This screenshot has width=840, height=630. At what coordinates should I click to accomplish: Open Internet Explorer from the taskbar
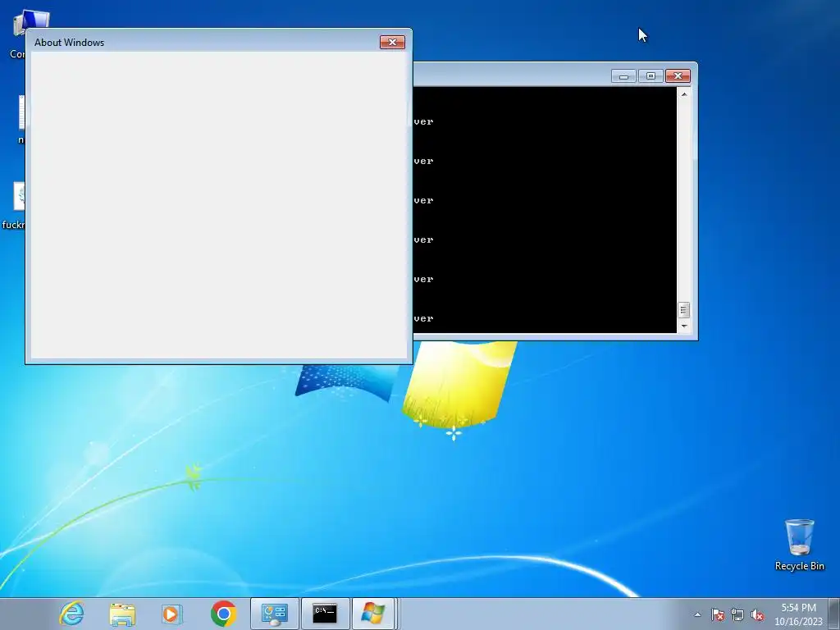tap(72, 614)
